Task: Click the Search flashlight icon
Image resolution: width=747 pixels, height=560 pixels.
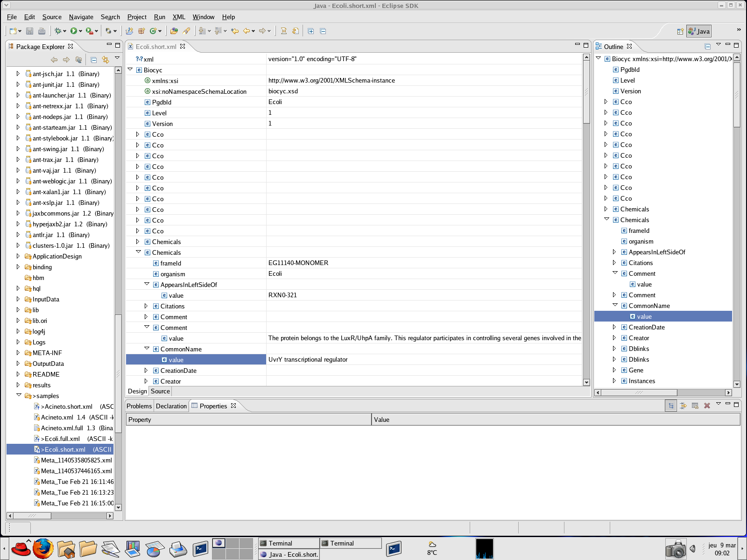Action: click(186, 31)
